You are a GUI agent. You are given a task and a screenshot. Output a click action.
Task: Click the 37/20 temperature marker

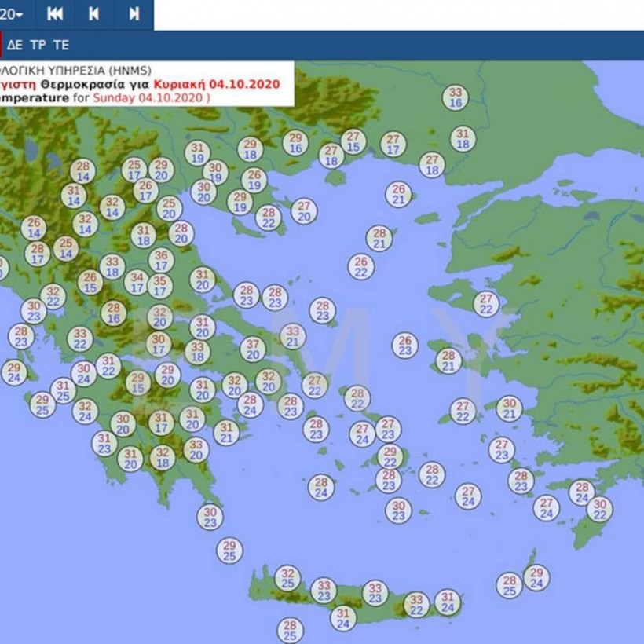pos(253,349)
